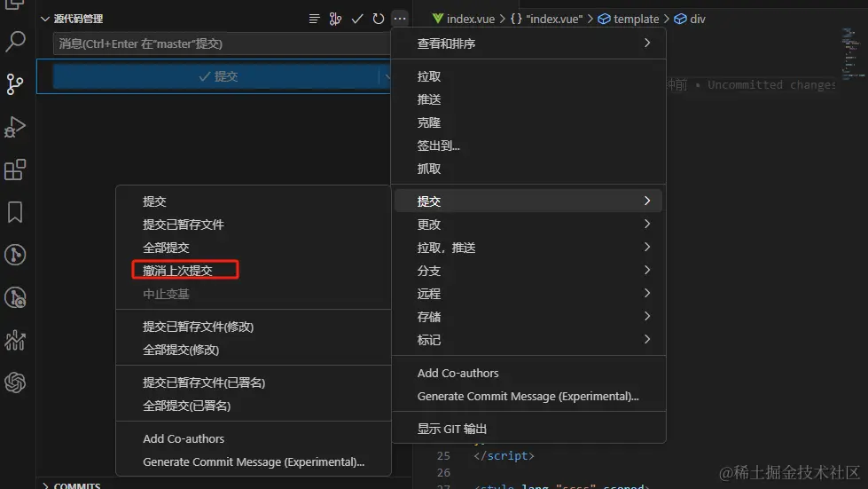Open the Bookmarks sidebar icon
This screenshot has width=868, height=489.
tap(15, 212)
